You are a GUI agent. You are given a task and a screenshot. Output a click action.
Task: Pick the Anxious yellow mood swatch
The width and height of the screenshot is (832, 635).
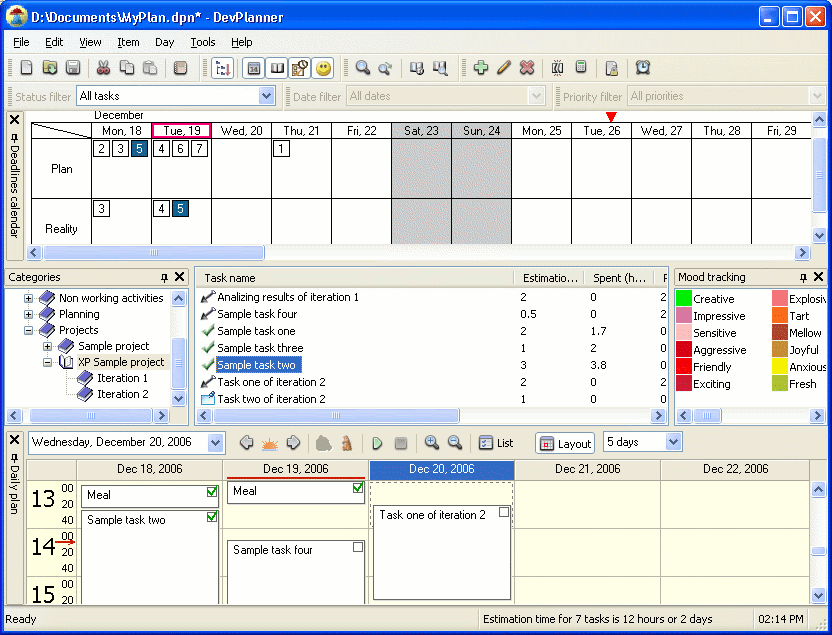point(779,367)
